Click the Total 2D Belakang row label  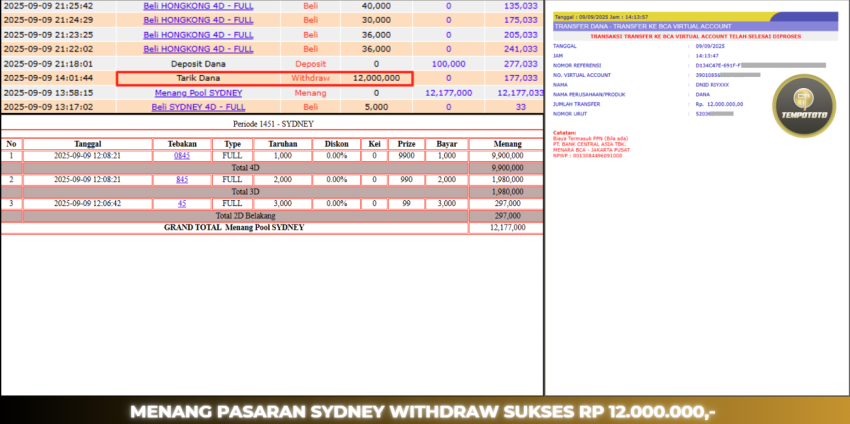tap(246, 216)
